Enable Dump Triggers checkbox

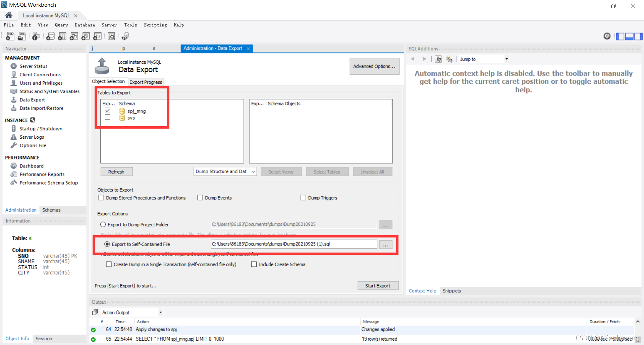tap(303, 198)
